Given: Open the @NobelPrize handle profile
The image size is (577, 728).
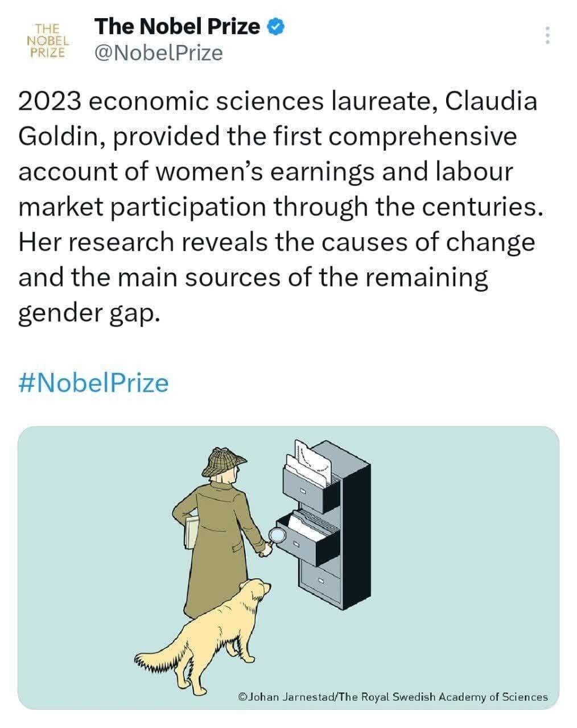Looking at the screenshot, I should click(x=158, y=53).
